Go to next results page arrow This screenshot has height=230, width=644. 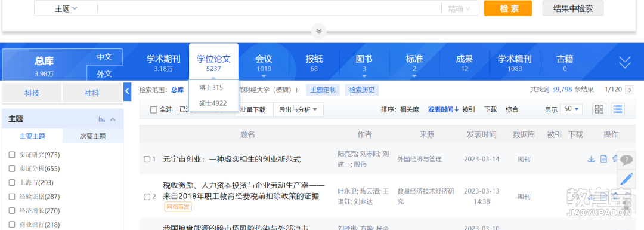point(629,90)
